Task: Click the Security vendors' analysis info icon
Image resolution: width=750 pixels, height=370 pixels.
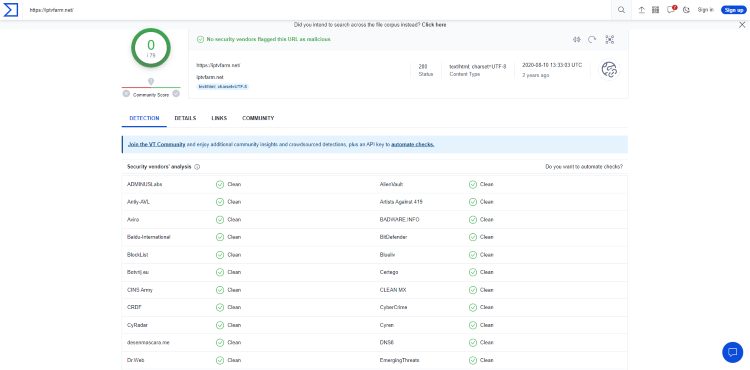Action: pos(197,167)
